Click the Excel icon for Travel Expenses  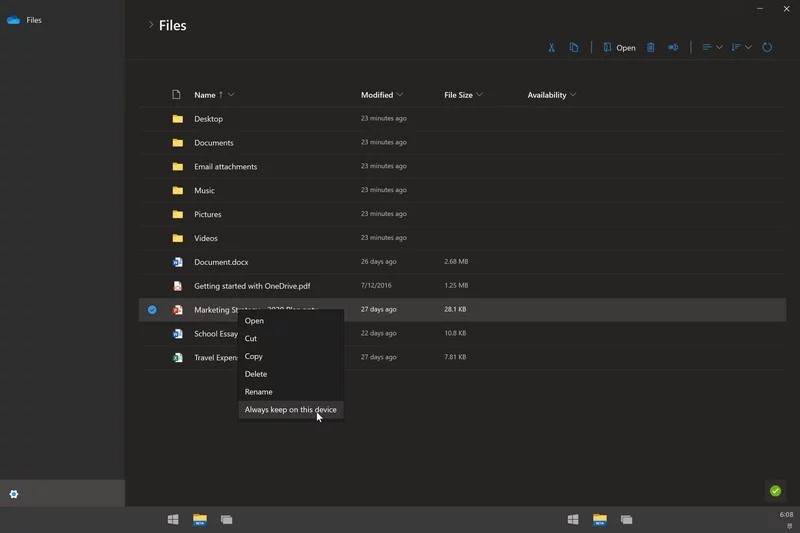point(178,358)
